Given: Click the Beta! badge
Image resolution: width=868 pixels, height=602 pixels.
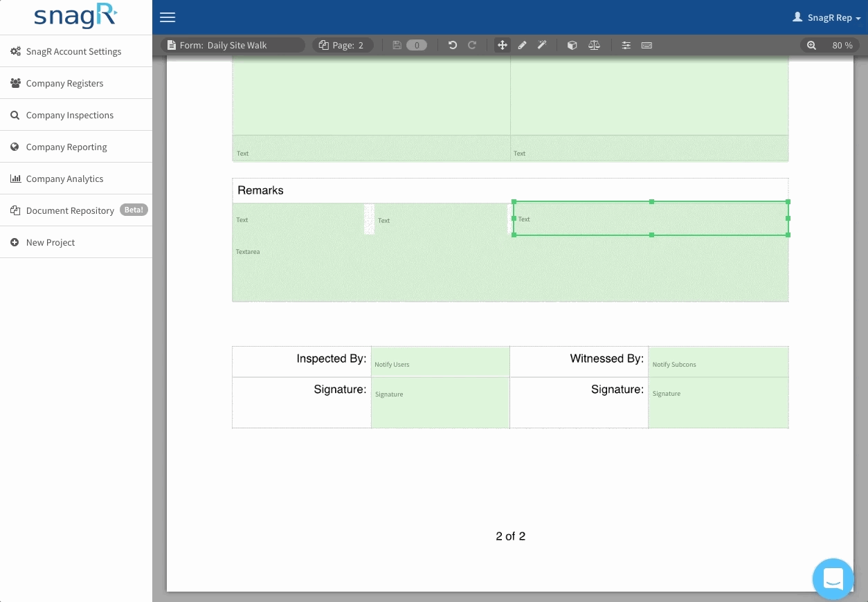Looking at the screenshot, I should 134,210.
